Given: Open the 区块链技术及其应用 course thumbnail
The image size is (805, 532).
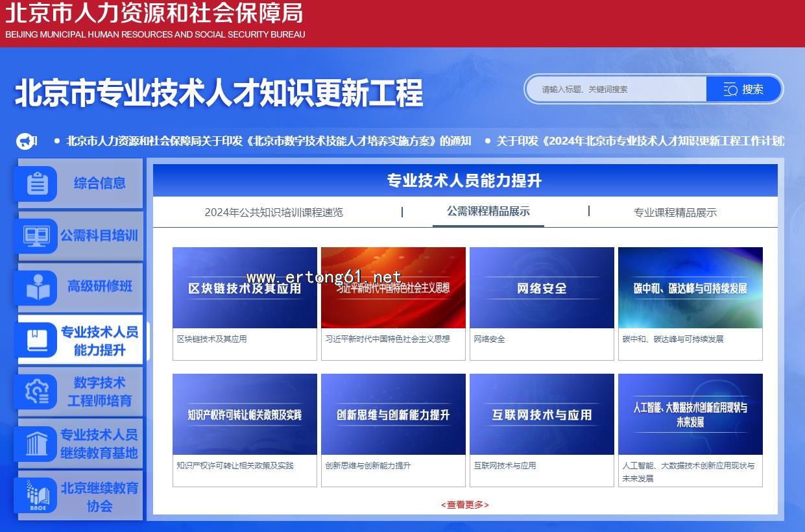Looking at the screenshot, I should 245,287.
